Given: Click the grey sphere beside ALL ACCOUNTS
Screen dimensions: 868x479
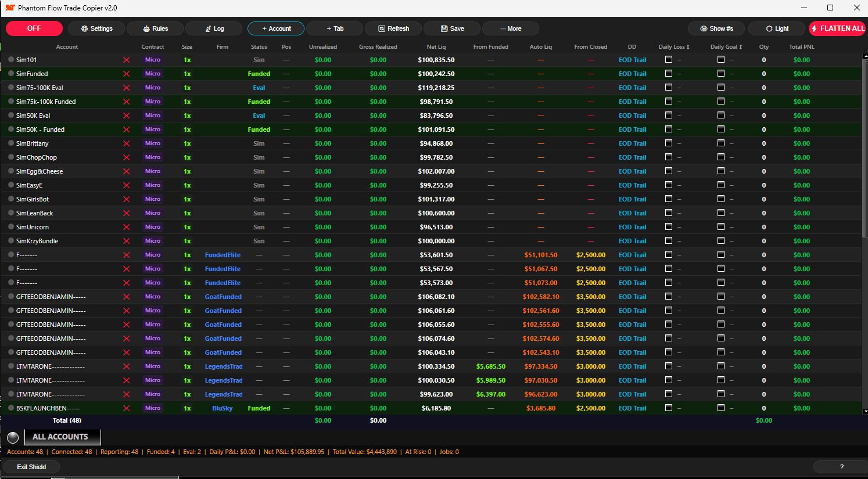Looking at the screenshot, I should point(13,438).
